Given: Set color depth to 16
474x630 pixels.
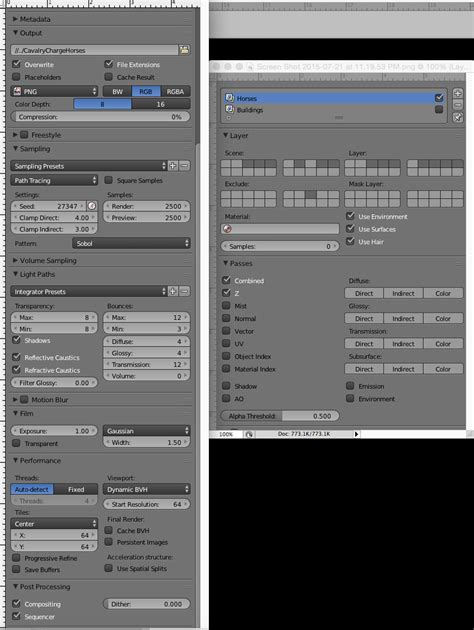Looking at the screenshot, I should pyautogui.click(x=161, y=104).
